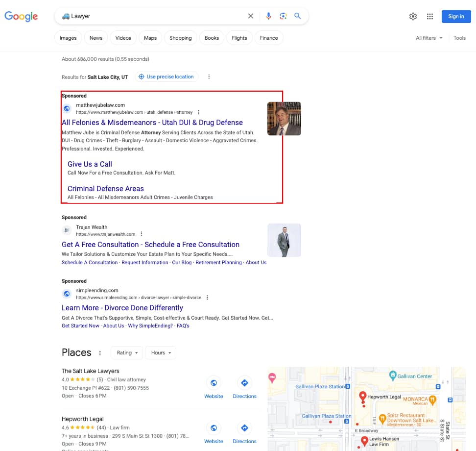
Task: Click the simpleending.com globe favicon
Action: point(67,294)
